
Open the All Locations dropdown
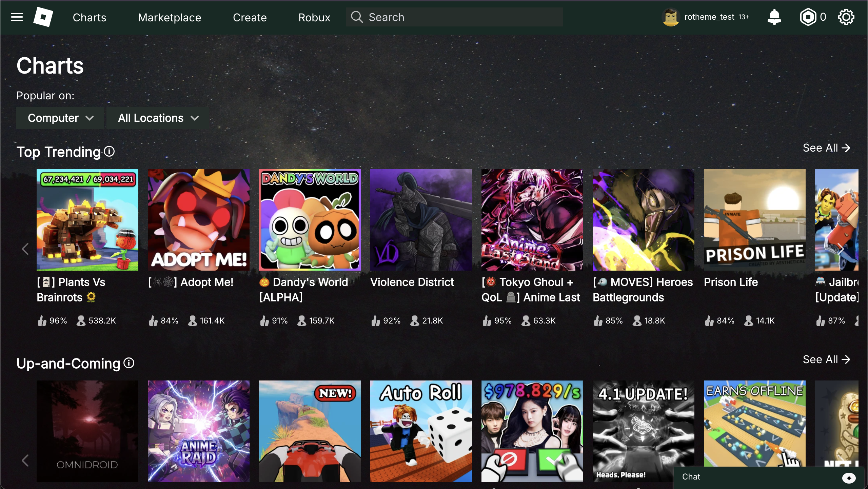157,118
